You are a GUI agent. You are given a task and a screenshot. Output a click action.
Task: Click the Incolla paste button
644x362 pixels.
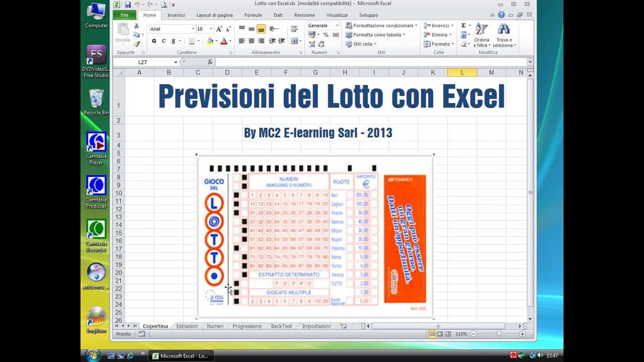coord(123,33)
